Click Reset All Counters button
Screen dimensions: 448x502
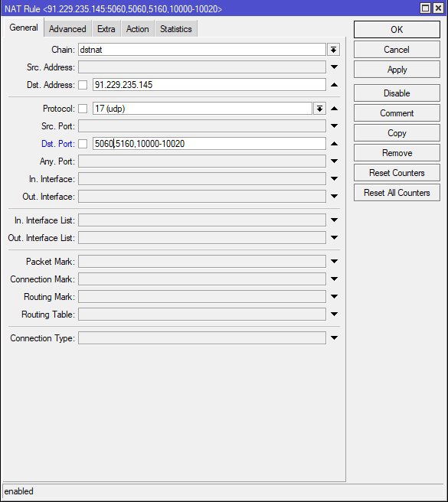(397, 193)
